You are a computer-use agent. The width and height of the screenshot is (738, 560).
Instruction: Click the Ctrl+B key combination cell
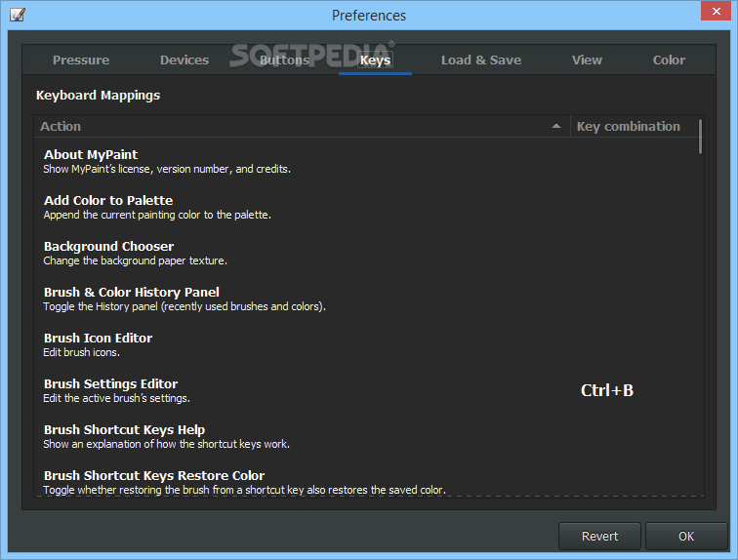(x=607, y=390)
